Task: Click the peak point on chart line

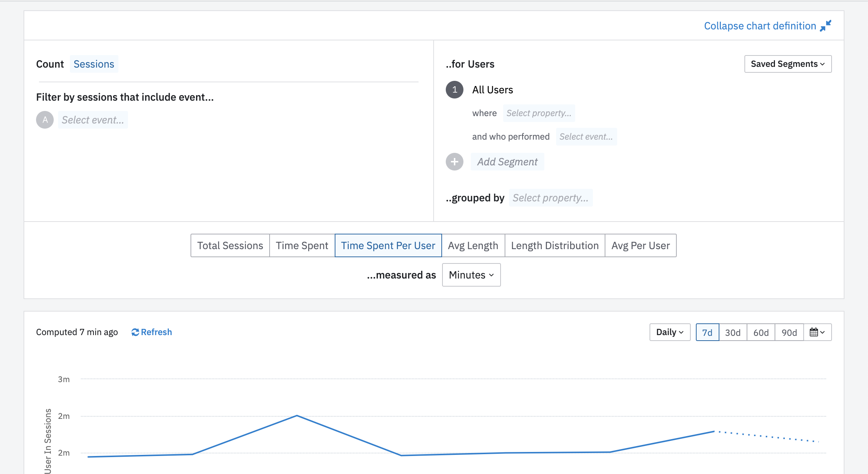Action: coord(297,416)
